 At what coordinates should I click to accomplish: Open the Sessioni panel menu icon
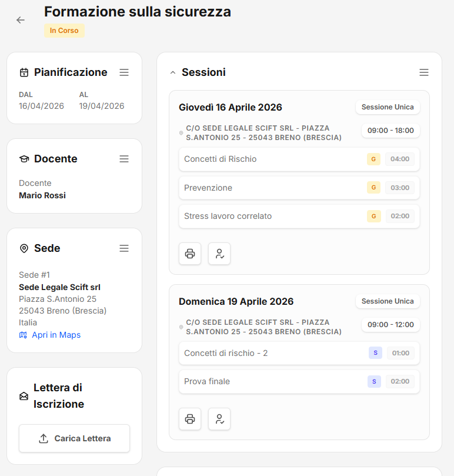click(x=424, y=72)
